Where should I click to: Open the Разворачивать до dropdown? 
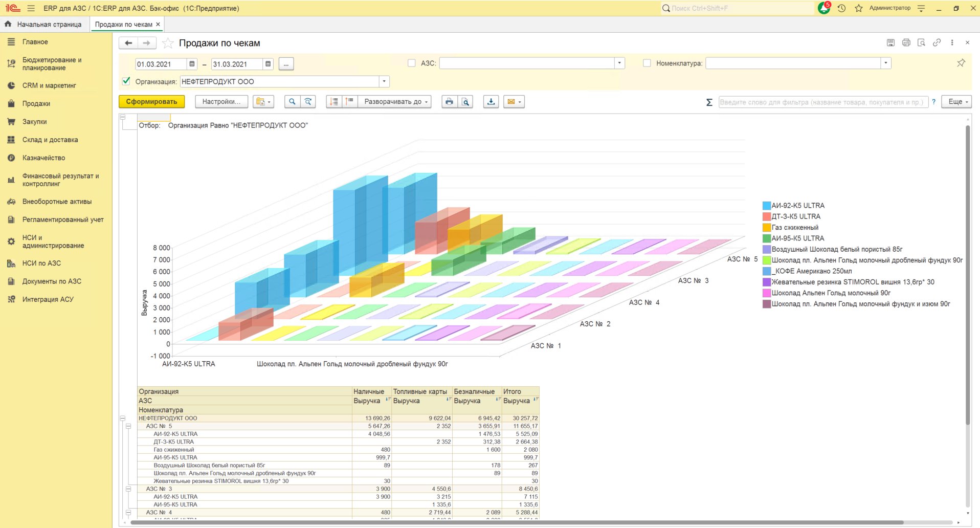[394, 102]
